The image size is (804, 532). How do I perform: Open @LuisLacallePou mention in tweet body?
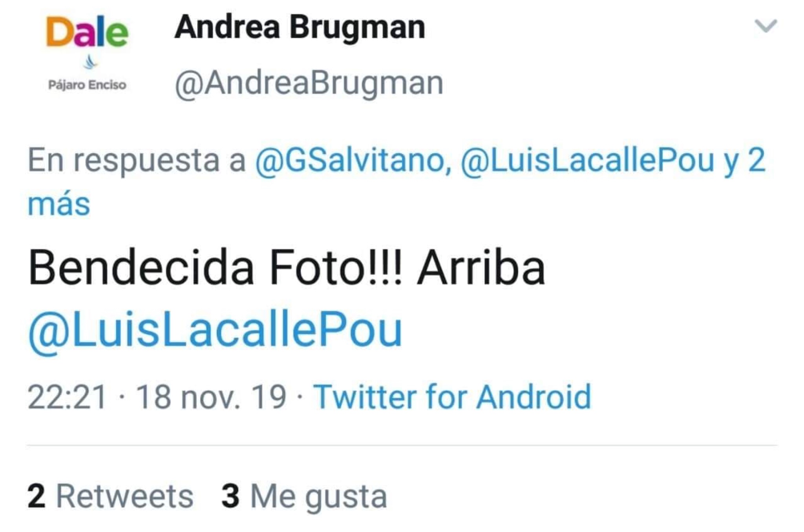(216, 330)
